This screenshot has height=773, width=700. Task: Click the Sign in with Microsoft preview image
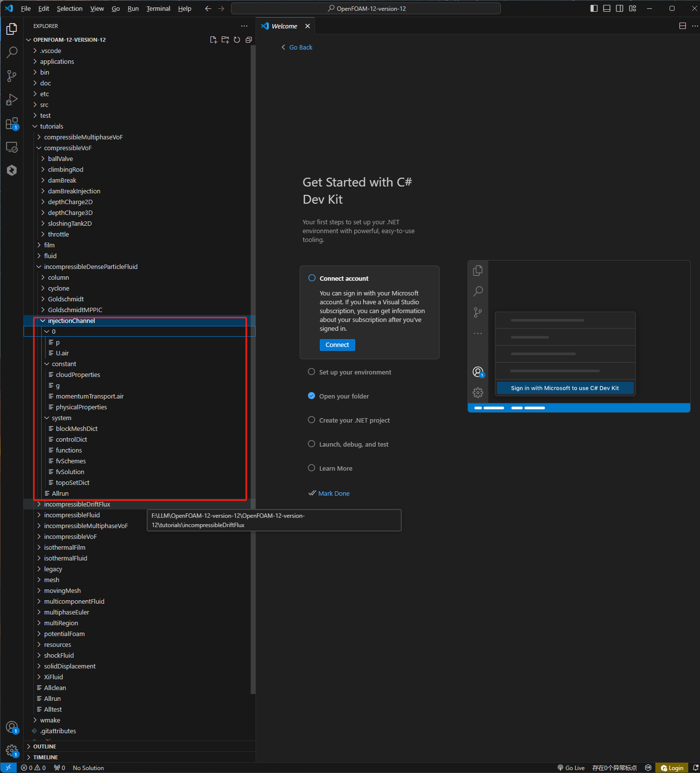pos(579,336)
